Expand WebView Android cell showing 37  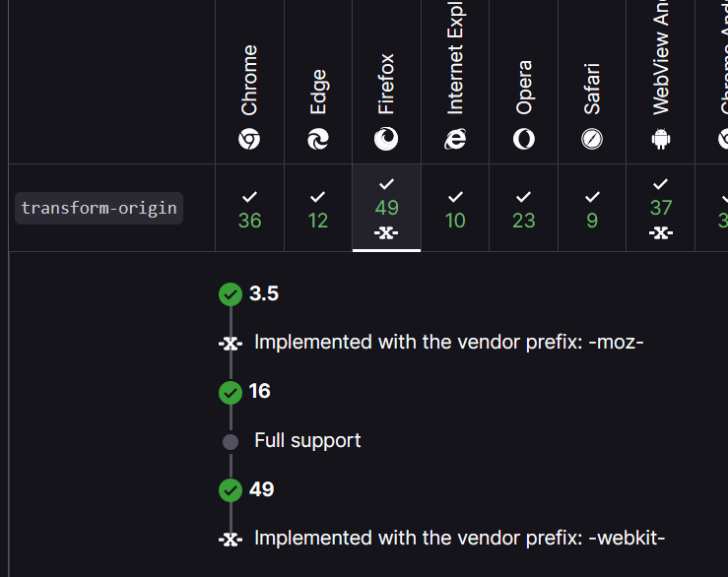[x=661, y=209]
